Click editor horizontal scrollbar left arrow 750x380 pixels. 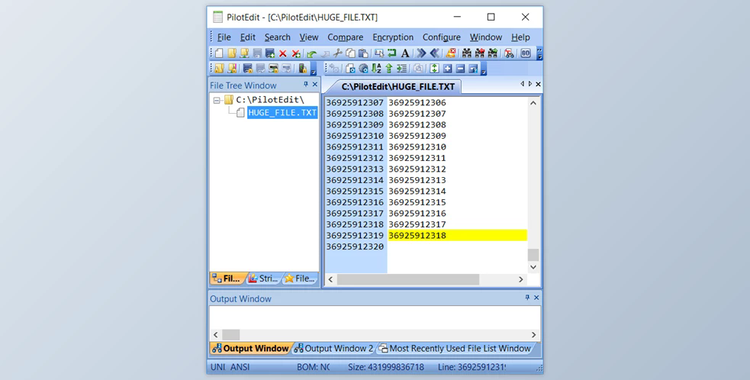[331, 279]
